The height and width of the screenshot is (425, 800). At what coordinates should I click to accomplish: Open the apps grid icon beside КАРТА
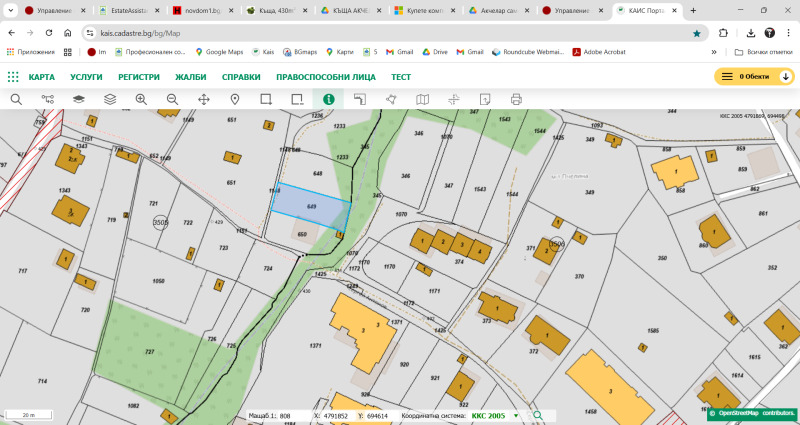pos(13,77)
